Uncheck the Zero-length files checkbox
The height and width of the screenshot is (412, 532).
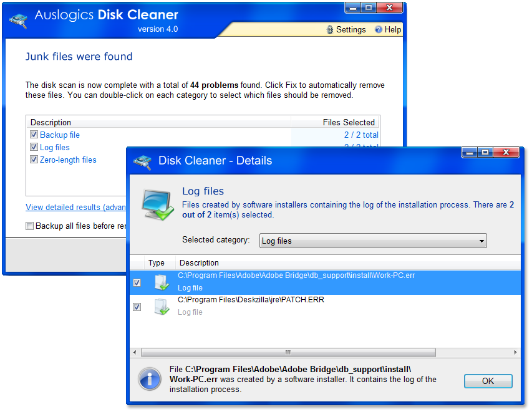34,160
